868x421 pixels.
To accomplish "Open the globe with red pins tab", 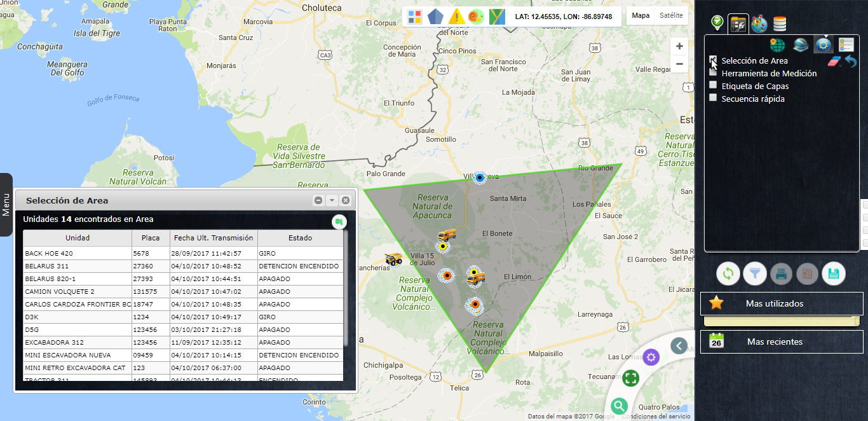I will tap(759, 24).
